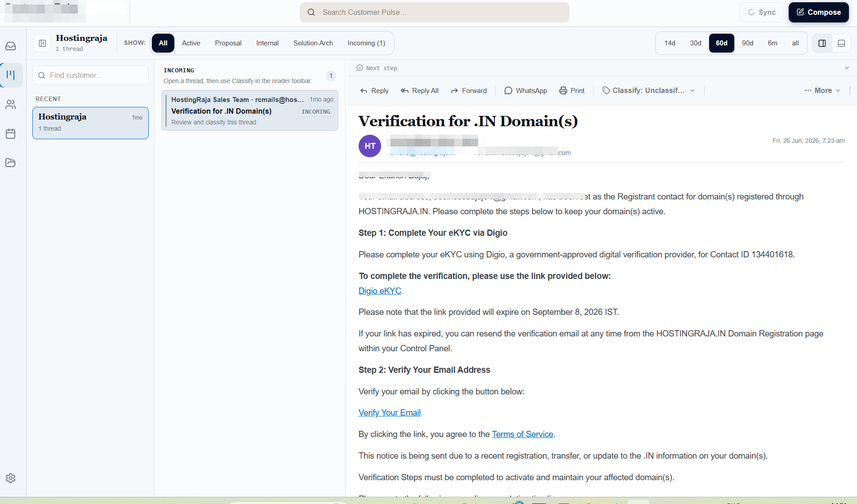Switch to bottom reading pane layout
This screenshot has width=857, height=504.
[841, 43]
